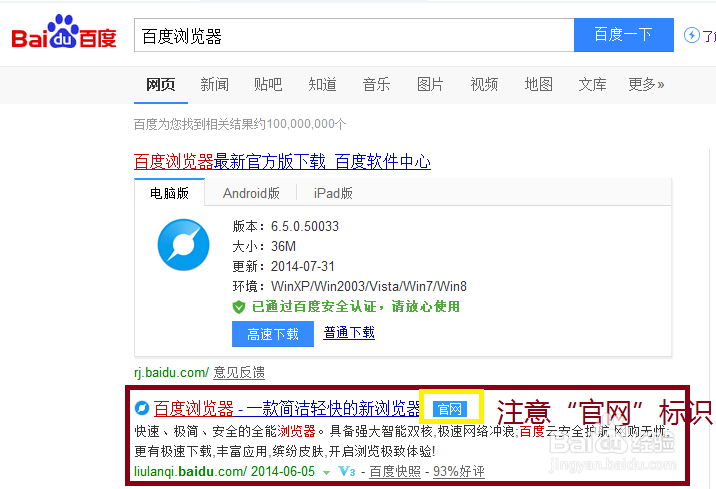Open the liulanqi.baidu.com/ URL

click(190, 471)
